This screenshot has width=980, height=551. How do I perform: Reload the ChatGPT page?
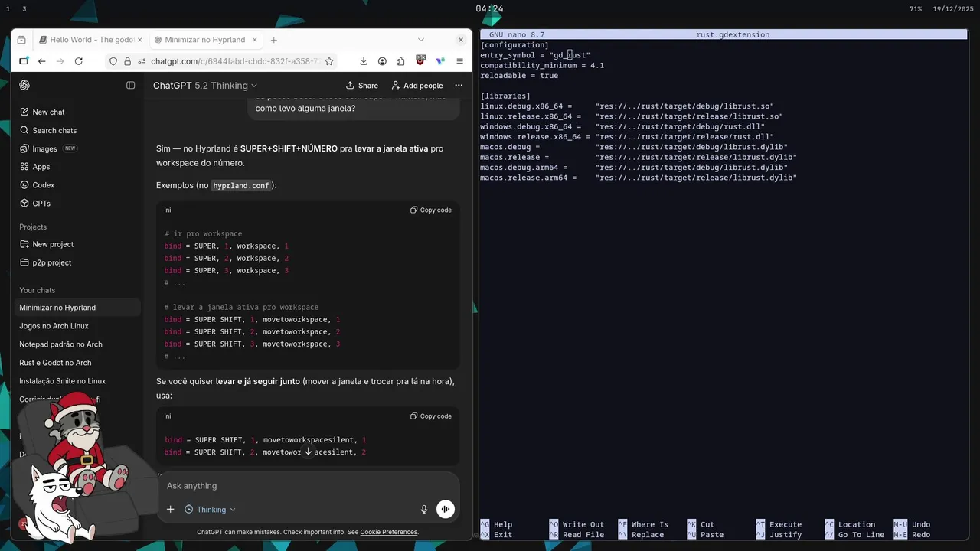pyautogui.click(x=78, y=61)
